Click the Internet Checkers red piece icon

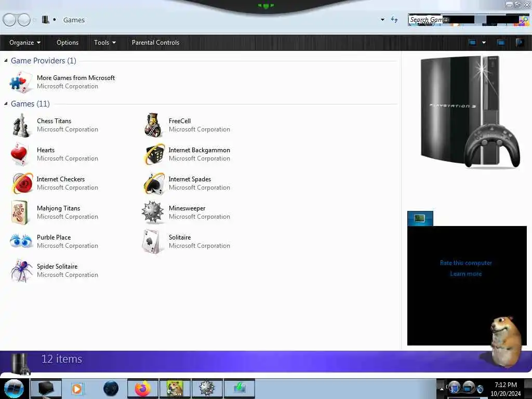click(22, 183)
